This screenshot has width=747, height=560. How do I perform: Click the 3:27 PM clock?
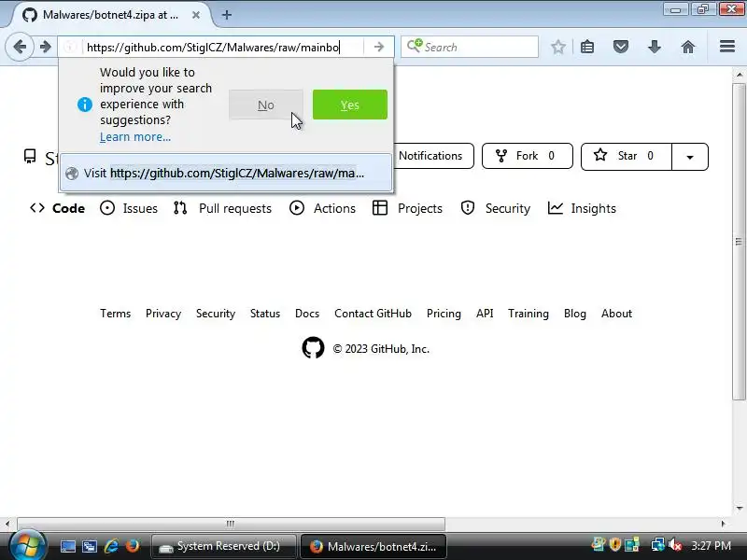[711, 545]
